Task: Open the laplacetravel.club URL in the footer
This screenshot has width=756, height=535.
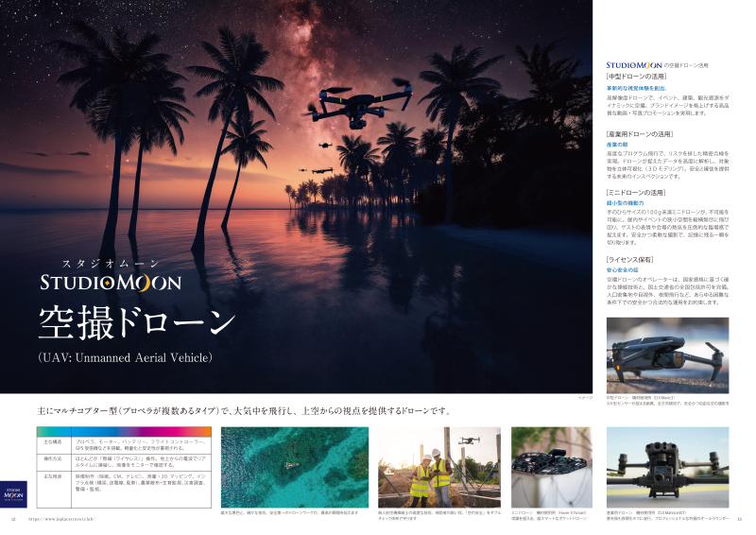Action: (x=61, y=519)
